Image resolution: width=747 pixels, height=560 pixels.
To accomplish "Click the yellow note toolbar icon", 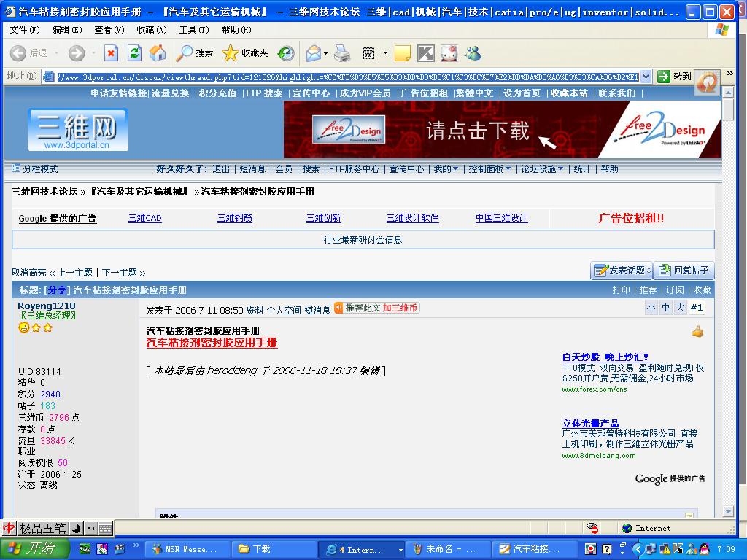I will coord(403,52).
